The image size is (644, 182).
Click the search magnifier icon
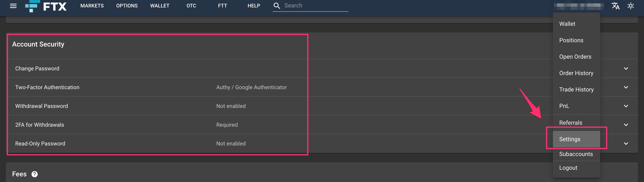pyautogui.click(x=276, y=6)
